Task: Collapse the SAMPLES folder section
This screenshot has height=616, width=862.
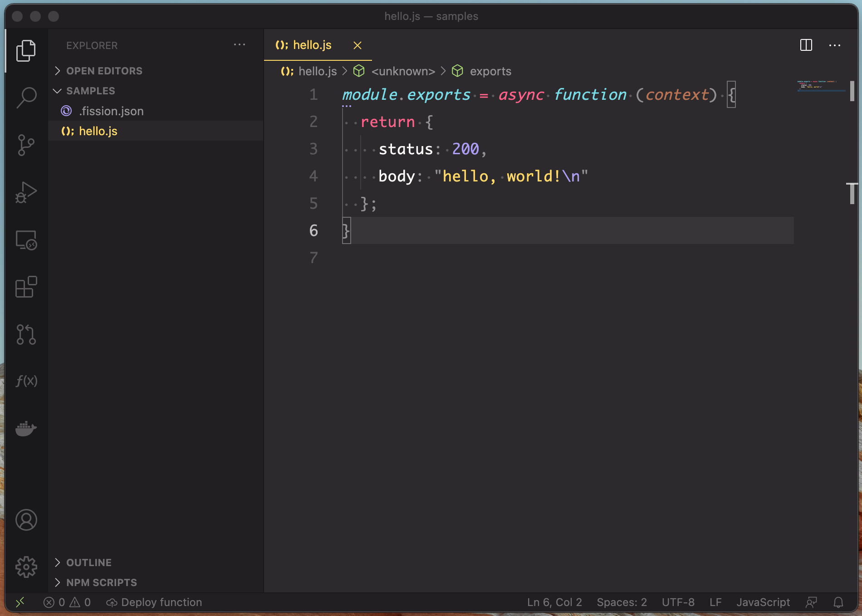Action: click(90, 91)
